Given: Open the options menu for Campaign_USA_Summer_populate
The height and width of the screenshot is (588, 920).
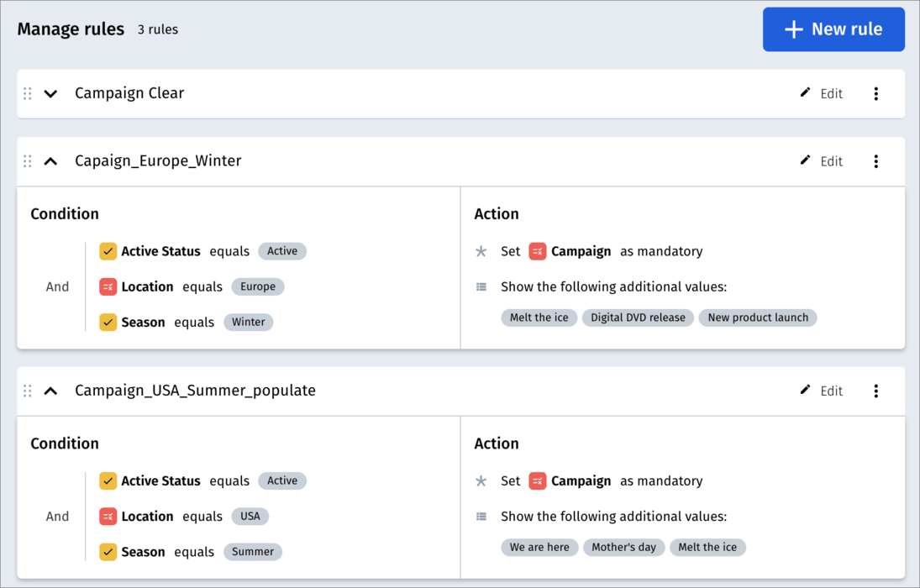Looking at the screenshot, I should 875,391.
